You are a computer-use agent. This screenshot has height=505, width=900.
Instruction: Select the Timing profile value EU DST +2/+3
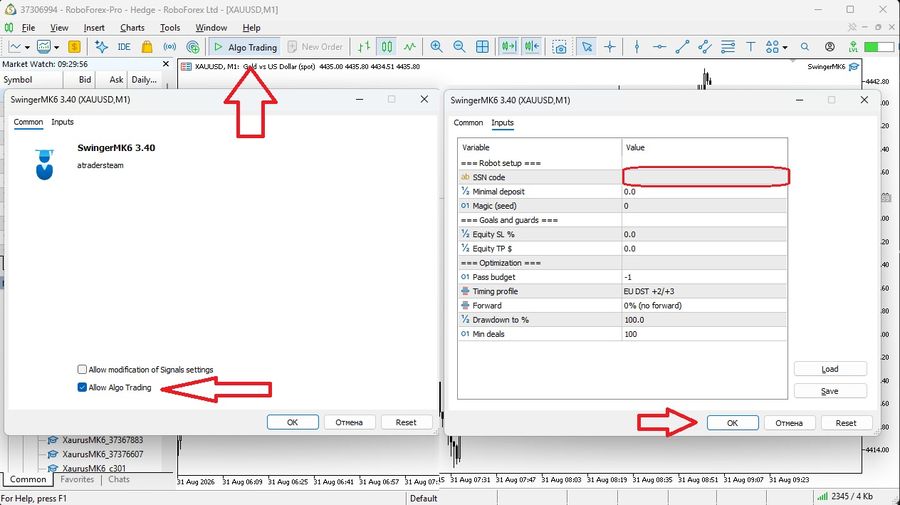pos(704,292)
